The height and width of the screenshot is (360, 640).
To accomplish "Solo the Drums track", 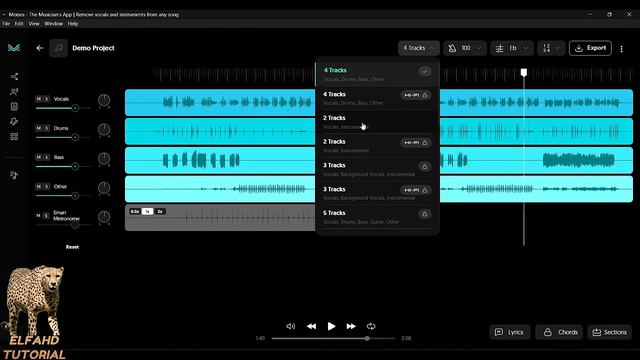I will pyautogui.click(x=47, y=128).
